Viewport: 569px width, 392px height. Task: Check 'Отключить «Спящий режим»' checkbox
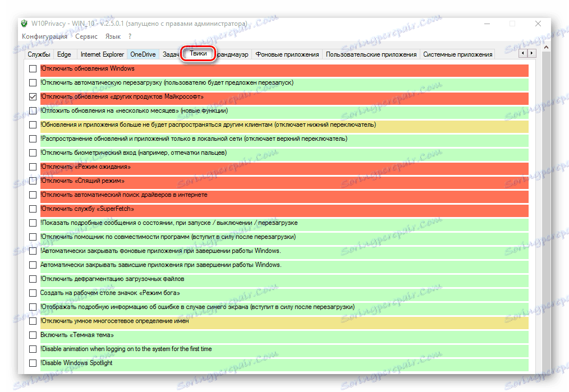(33, 181)
